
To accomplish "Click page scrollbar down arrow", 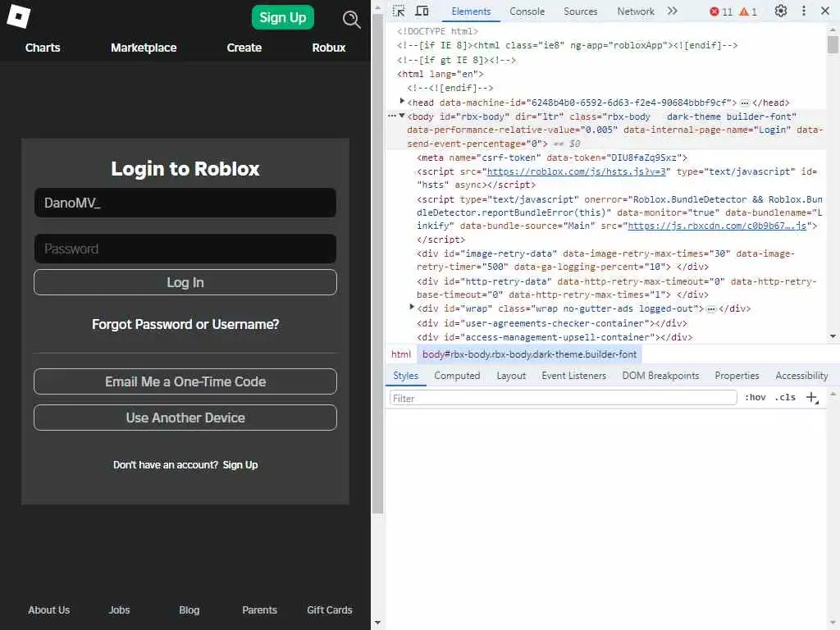I will pos(377,623).
